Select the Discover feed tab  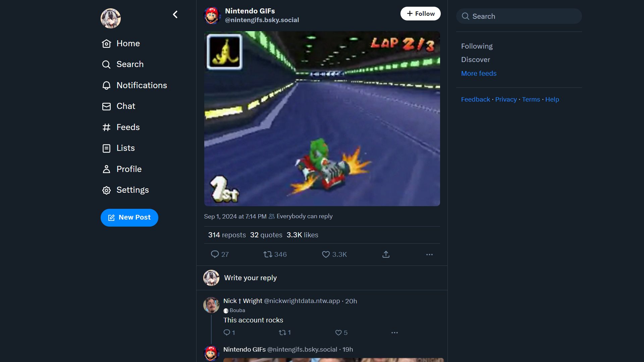476,59
